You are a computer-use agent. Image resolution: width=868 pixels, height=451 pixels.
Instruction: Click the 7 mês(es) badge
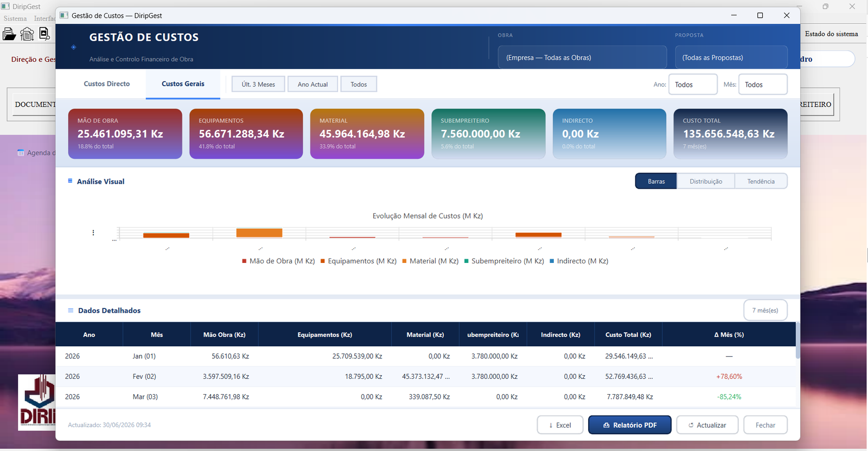point(765,310)
